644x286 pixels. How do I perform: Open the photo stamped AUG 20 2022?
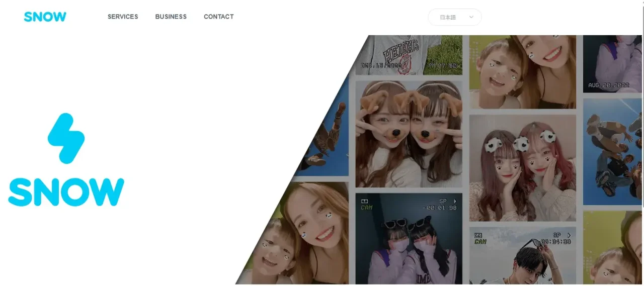pos(612,64)
